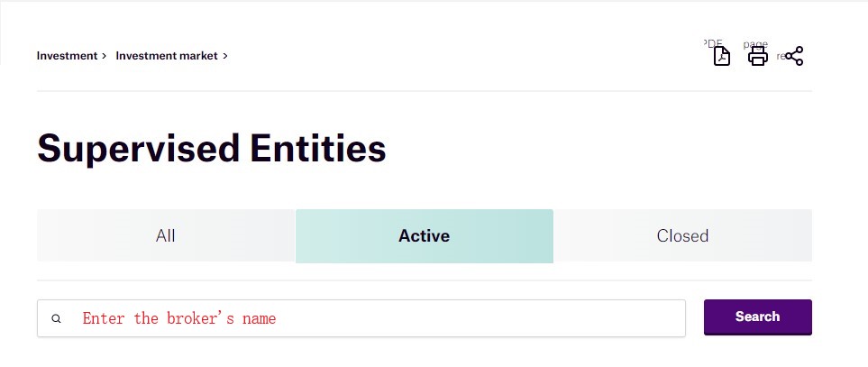The image size is (868, 367).
Task: Click the divider line below the tabs
Action: pyautogui.click(x=424, y=280)
